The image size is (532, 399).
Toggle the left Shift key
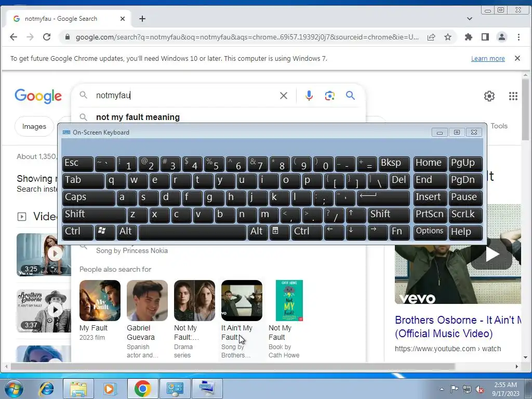tap(95, 215)
